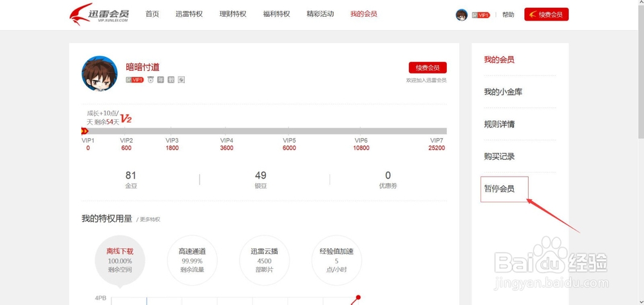The image size is (644, 305).
Task: Click the 帮助 help link
Action: click(x=508, y=15)
